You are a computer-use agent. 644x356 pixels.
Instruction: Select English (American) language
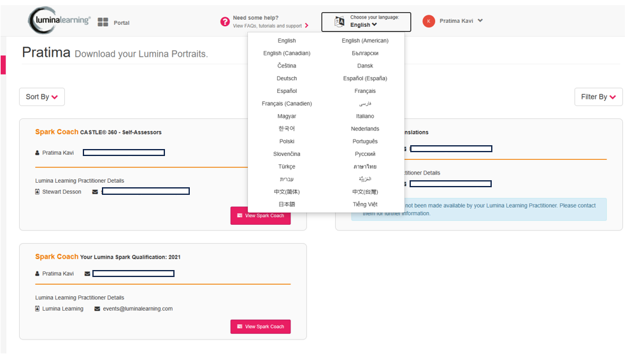point(365,41)
